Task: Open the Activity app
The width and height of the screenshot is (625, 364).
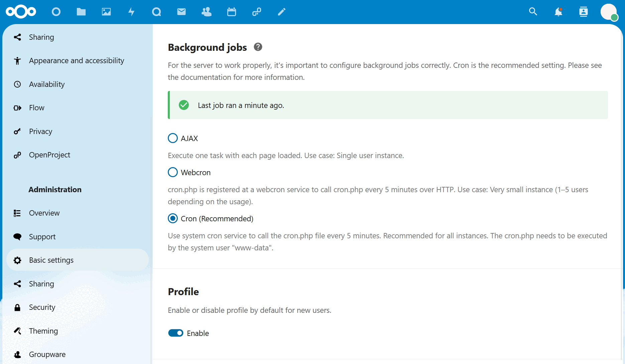Action: [x=131, y=12]
